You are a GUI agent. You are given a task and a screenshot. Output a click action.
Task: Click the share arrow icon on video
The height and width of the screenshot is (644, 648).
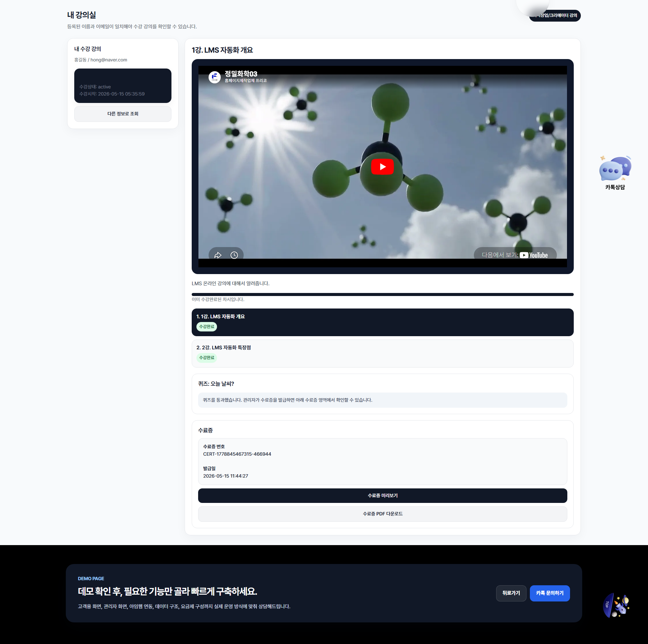coord(218,255)
